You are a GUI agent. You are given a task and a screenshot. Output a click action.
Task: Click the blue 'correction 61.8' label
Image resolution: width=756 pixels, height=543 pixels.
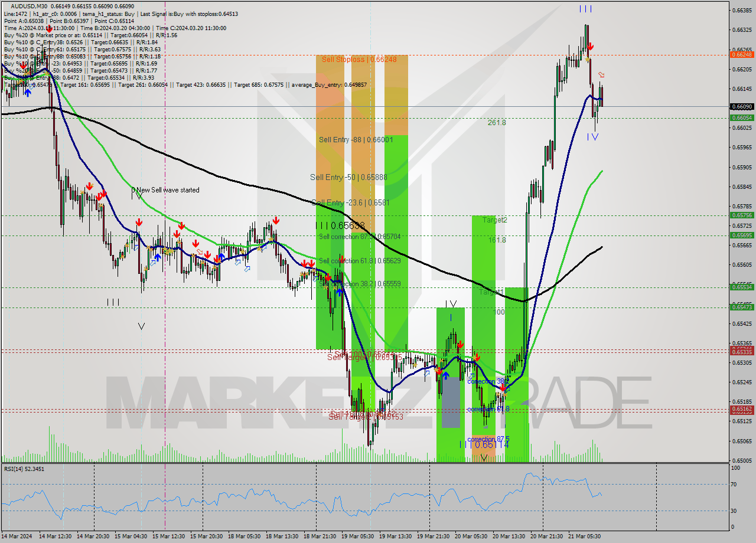pyautogui.click(x=488, y=409)
